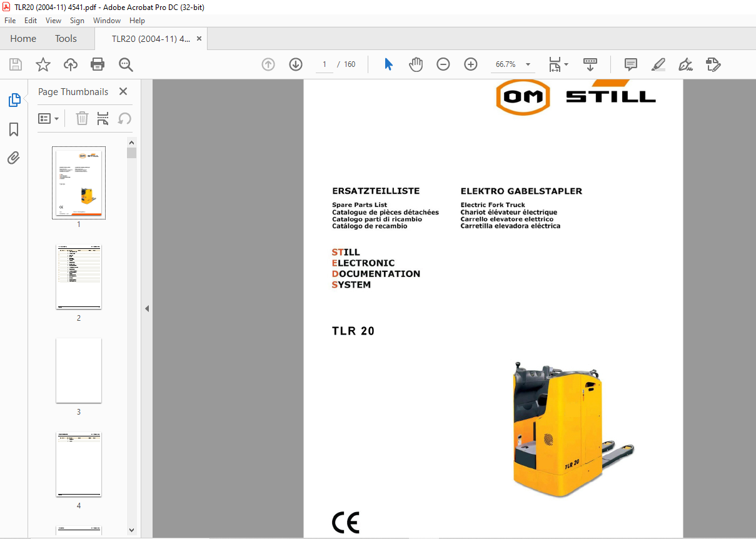756x539 pixels.
Task: Add a sticky note comment
Action: tap(631, 64)
